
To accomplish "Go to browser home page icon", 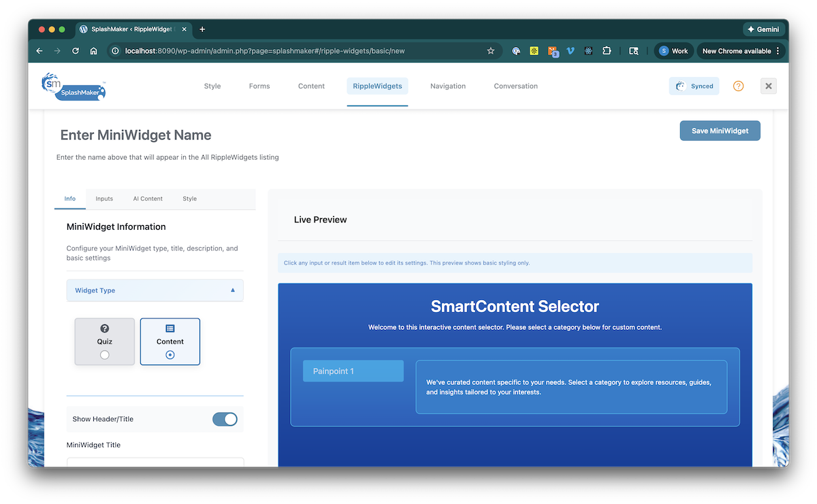I will click(94, 51).
